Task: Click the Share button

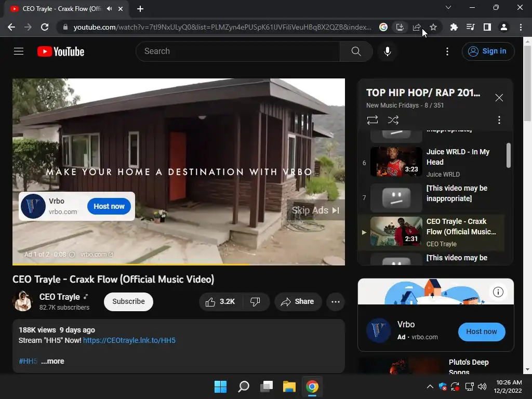Action: pos(298,302)
